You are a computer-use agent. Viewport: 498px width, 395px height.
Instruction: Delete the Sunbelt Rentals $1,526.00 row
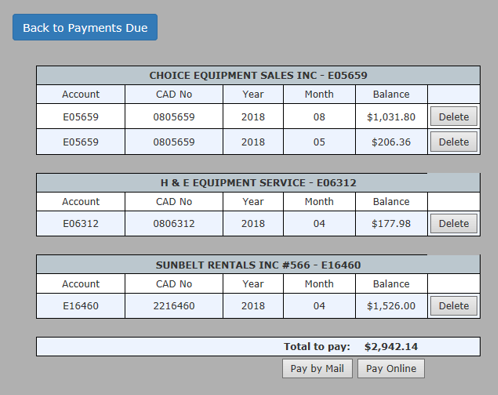click(x=454, y=306)
